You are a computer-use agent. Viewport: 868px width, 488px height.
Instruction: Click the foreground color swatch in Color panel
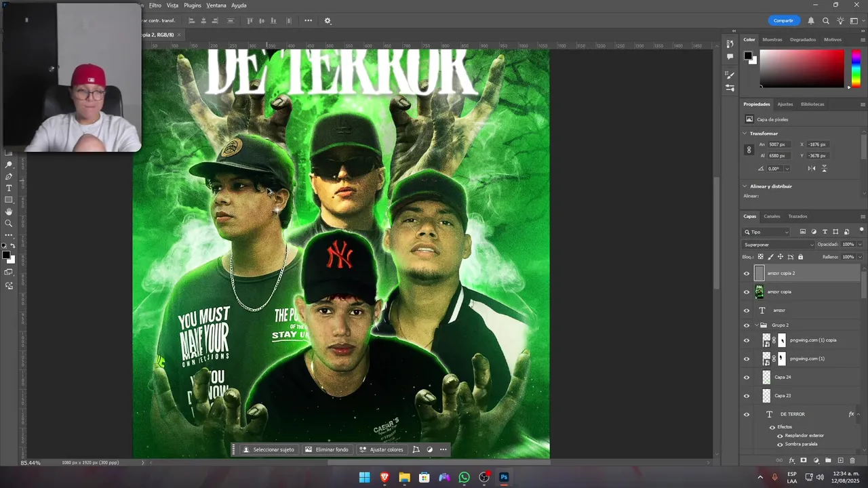pos(747,56)
